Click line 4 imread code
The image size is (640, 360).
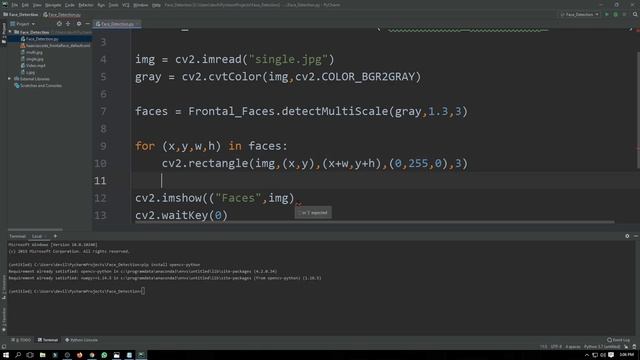[x=235, y=60]
